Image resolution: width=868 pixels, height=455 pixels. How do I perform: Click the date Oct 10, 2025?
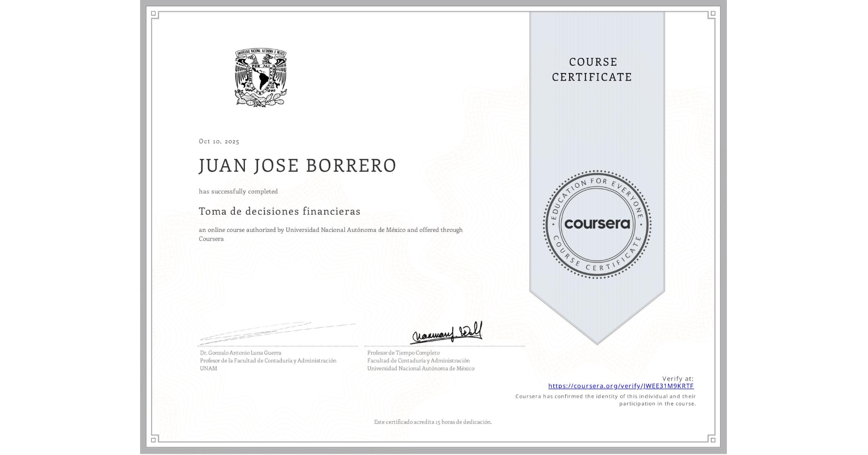point(219,141)
